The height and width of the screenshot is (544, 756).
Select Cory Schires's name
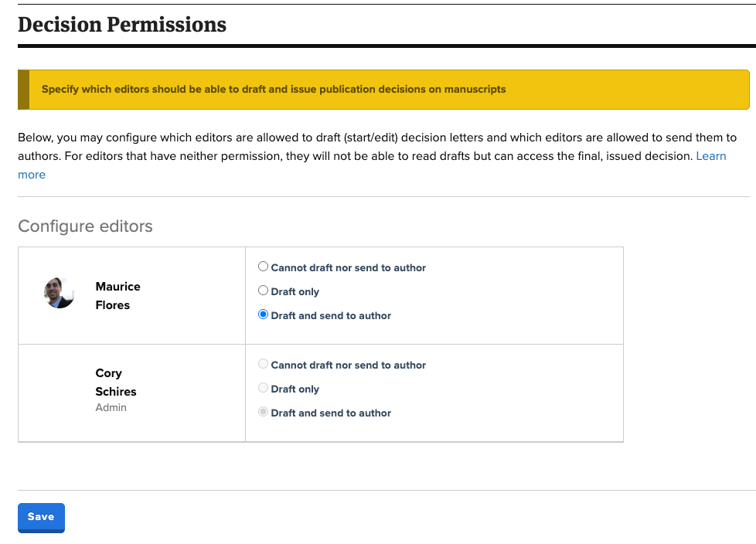115,382
